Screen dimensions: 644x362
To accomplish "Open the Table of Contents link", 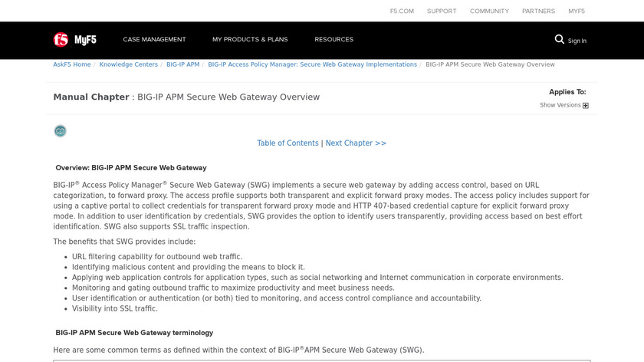I will [x=287, y=143].
